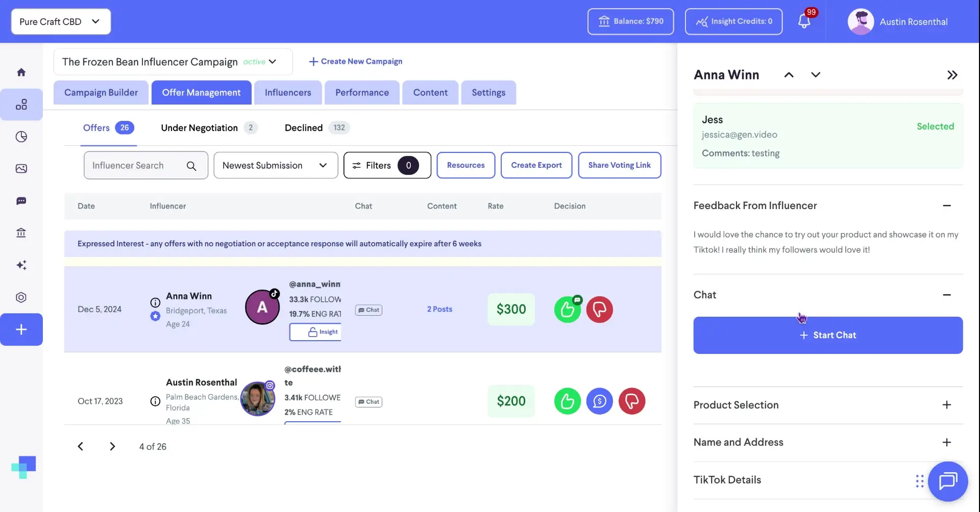Expand the Product Selection section
Image resolution: width=980 pixels, height=512 pixels.
coord(947,404)
